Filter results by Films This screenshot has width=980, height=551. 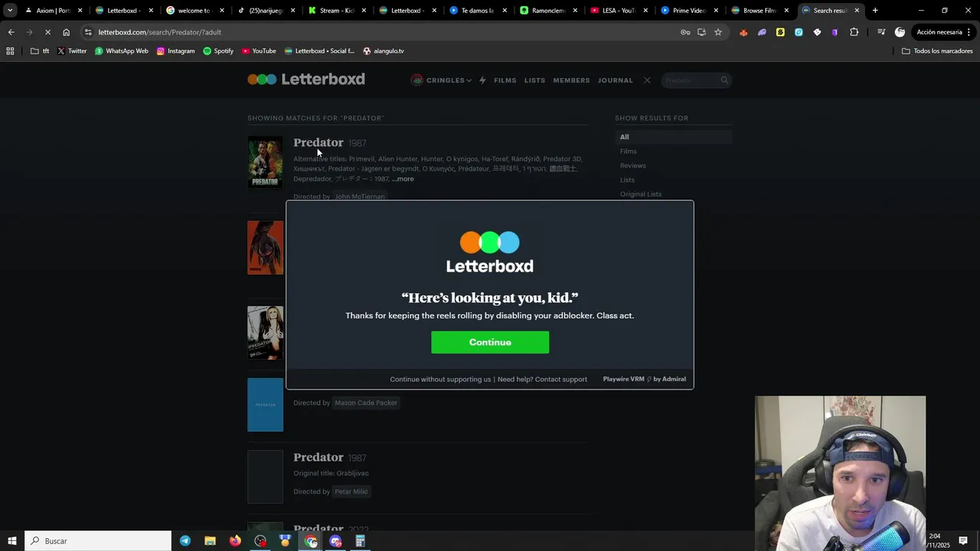point(628,152)
